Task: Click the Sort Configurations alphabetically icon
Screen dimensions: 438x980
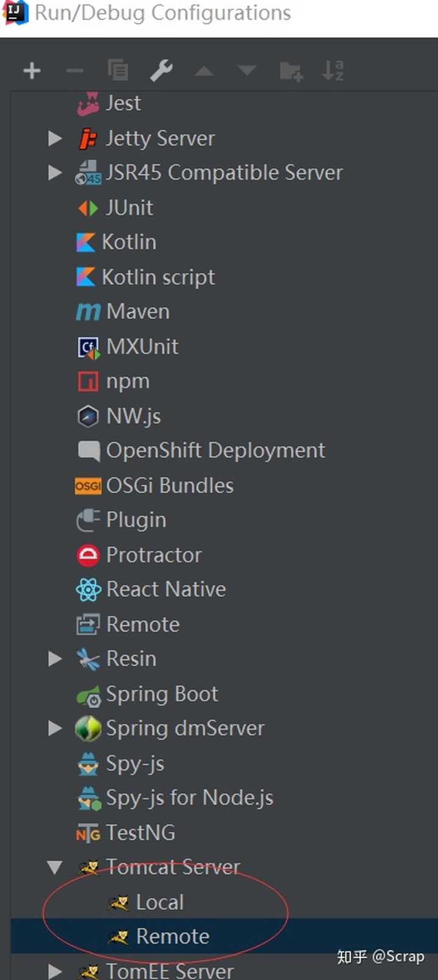Action: (x=333, y=71)
